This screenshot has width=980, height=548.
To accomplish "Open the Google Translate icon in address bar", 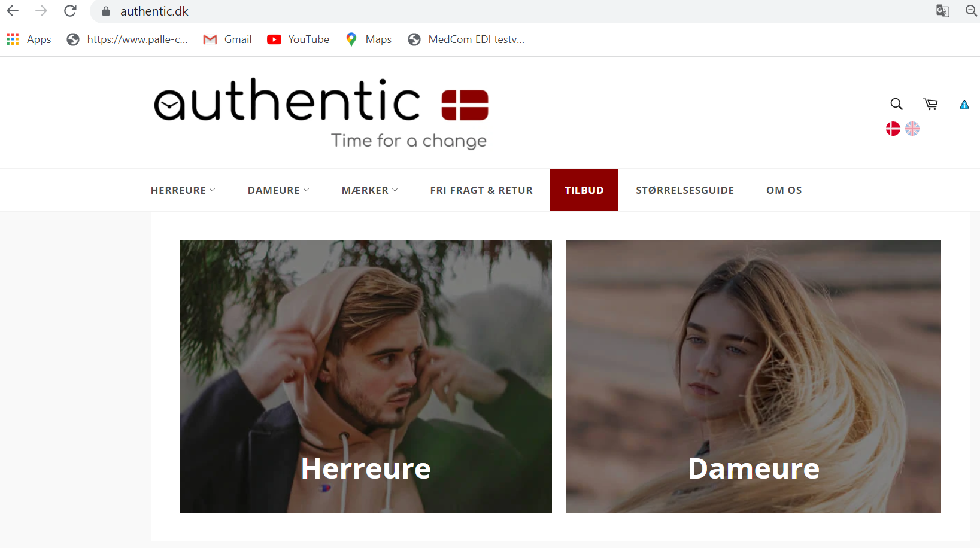I will coord(943,11).
